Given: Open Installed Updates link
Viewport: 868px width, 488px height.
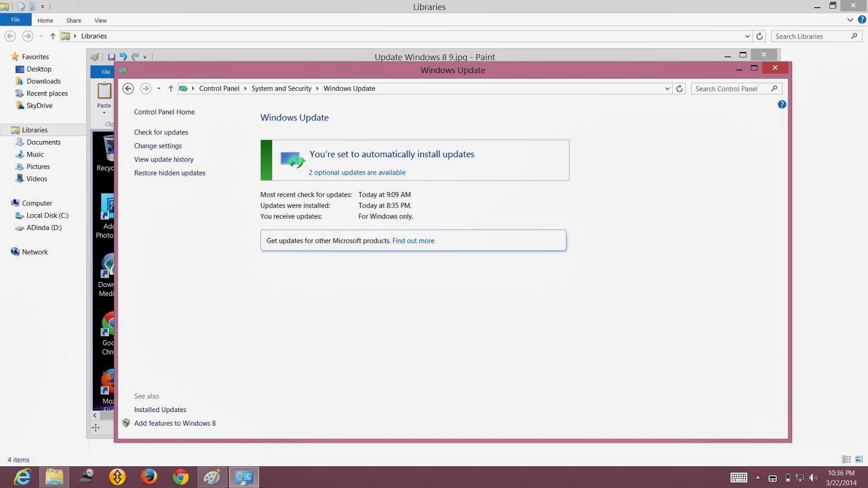Looking at the screenshot, I should pos(160,410).
